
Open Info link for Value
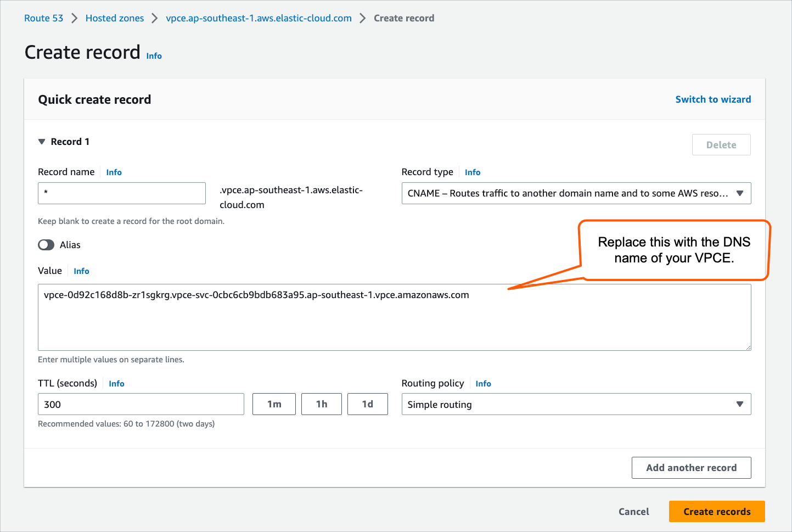tap(81, 271)
